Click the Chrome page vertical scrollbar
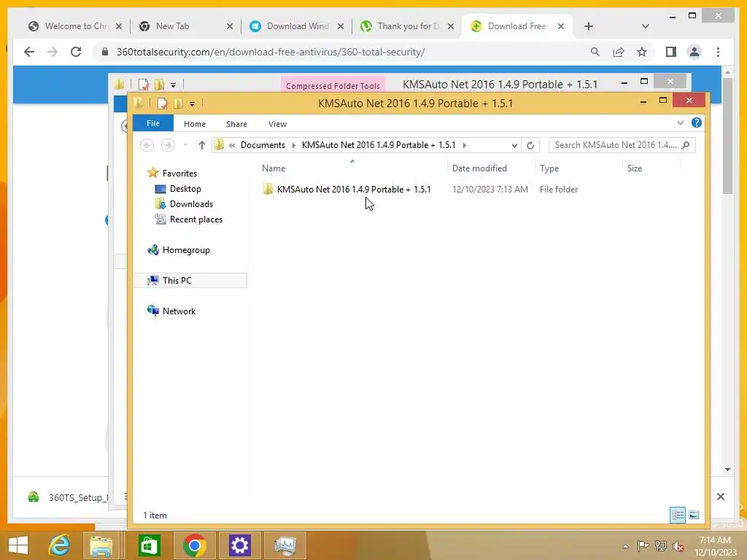Screen dimensions: 747x560 pyautogui.click(x=727, y=136)
